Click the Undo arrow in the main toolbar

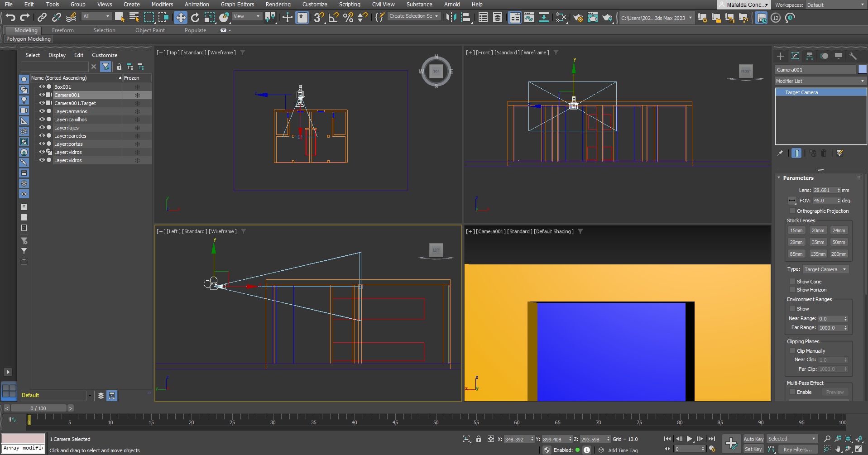click(10, 18)
